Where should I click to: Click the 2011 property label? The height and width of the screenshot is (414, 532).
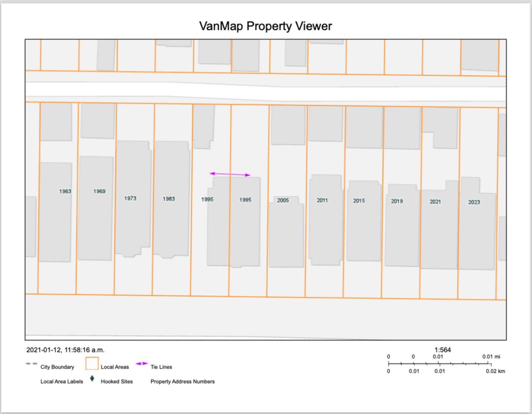322,200
